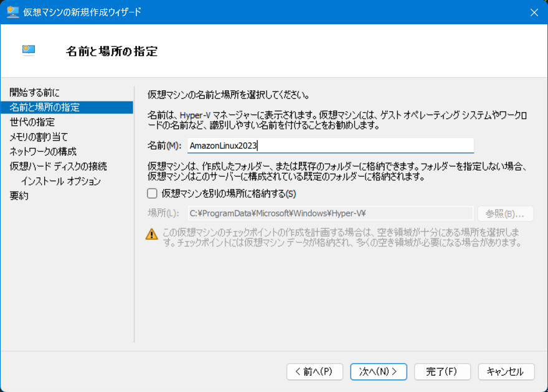Close the new virtual machine wizard window

tap(534, 12)
